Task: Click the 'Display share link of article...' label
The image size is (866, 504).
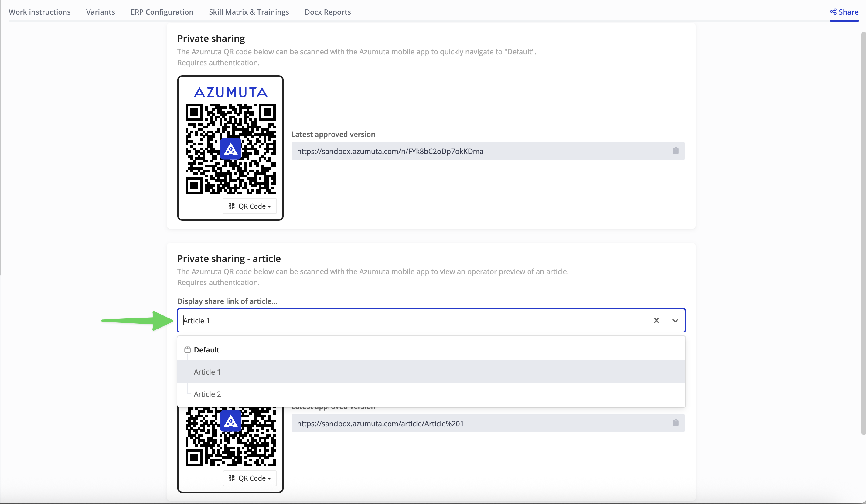Action: [227, 301]
